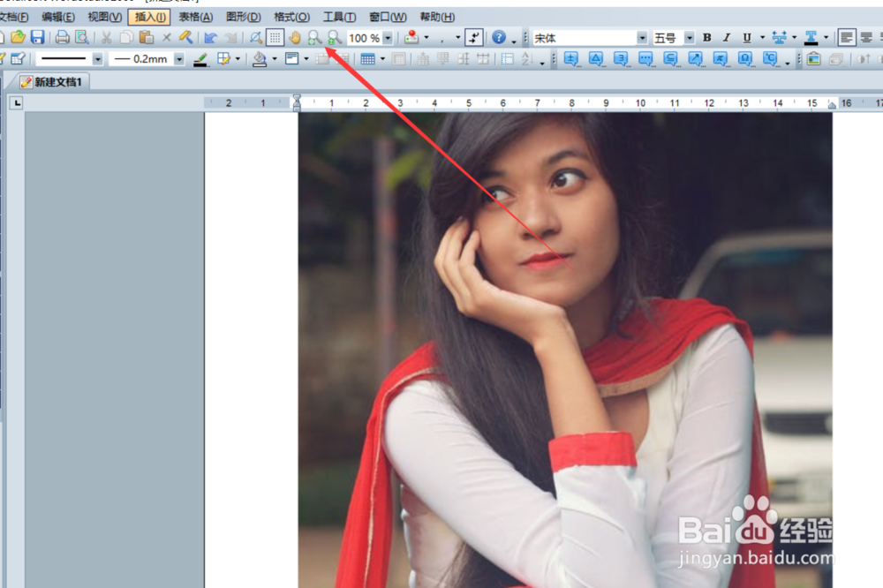
Task: Click the fill color paint bucket icon
Action: (260, 59)
